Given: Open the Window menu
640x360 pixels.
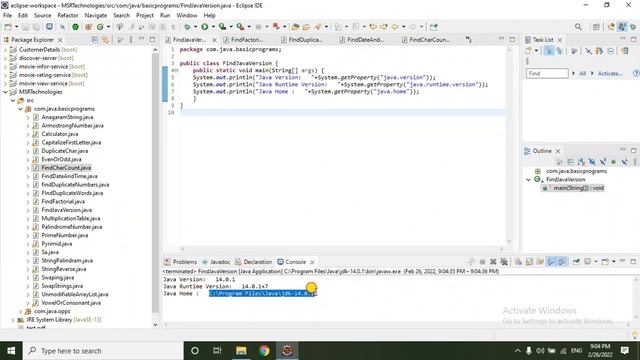Looking at the screenshot, I should (187, 16).
